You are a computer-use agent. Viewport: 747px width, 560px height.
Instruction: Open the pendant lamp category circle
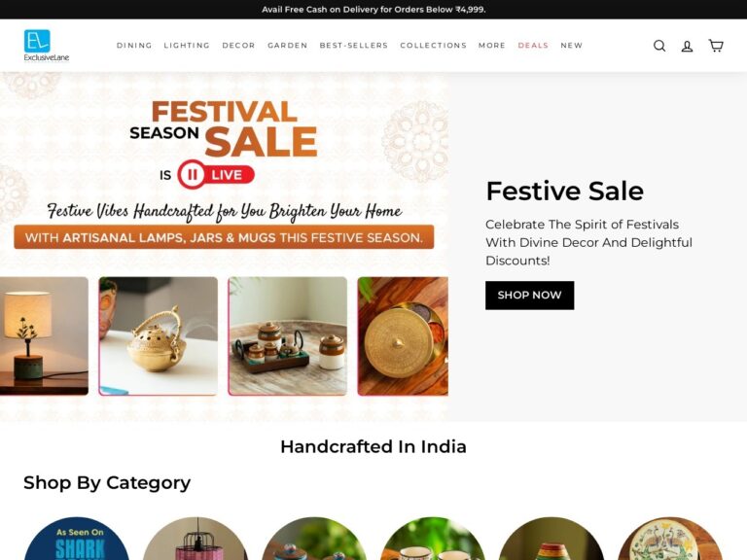coord(196,539)
